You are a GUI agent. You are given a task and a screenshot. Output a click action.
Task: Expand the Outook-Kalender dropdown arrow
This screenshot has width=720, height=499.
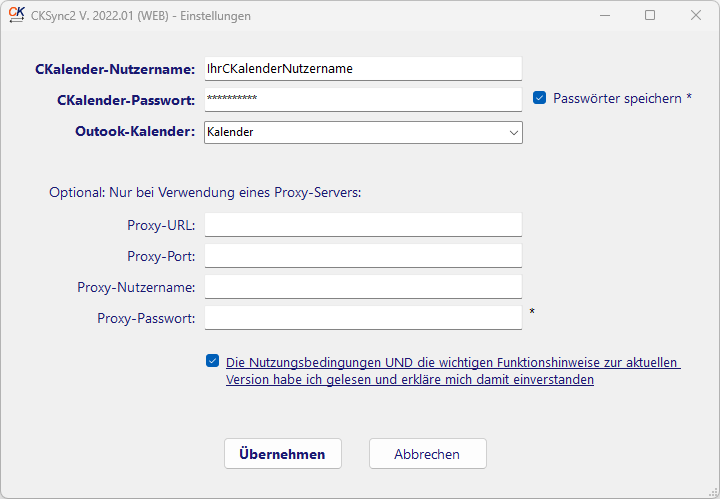click(x=513, y=132)
